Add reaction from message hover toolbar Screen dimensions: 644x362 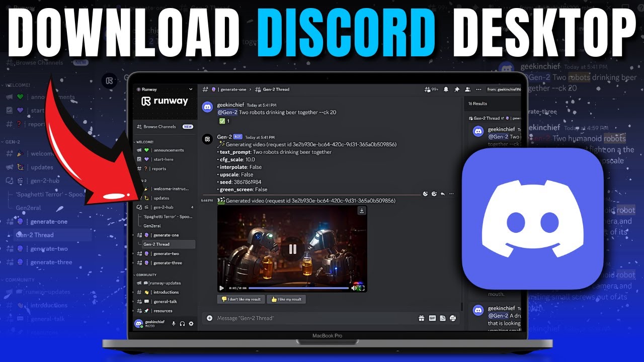425,194
